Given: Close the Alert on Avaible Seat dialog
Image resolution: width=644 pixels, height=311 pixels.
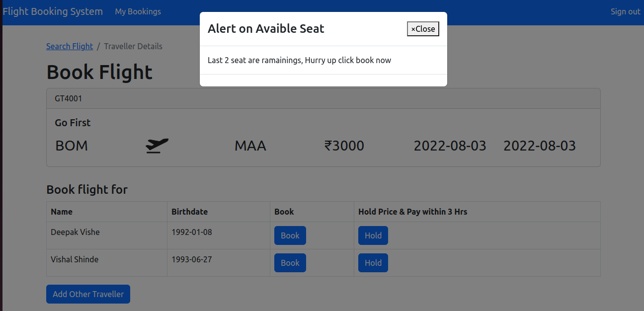Looking at the screenshot, I should [423, 29].
